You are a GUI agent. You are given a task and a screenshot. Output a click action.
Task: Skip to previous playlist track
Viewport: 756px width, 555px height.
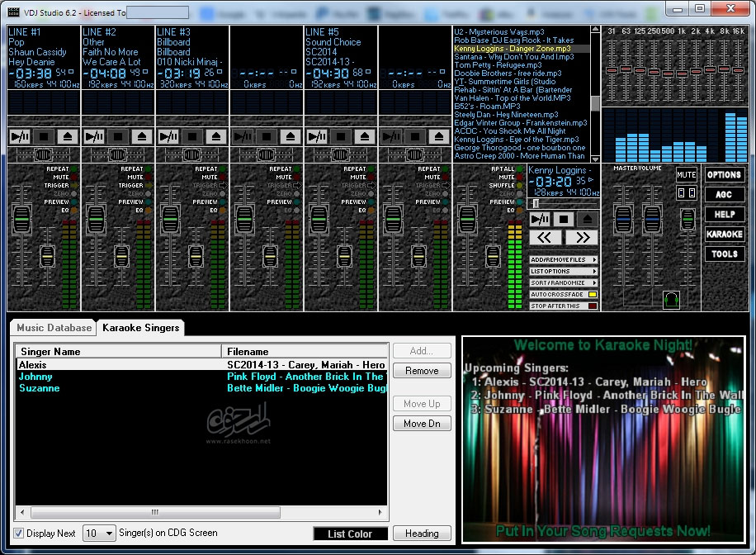pyautogui.click(x=545, y=237)
